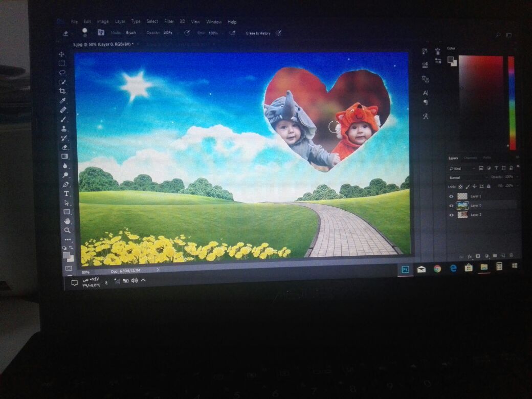Switch to the Channels tab

pos(470,158)
